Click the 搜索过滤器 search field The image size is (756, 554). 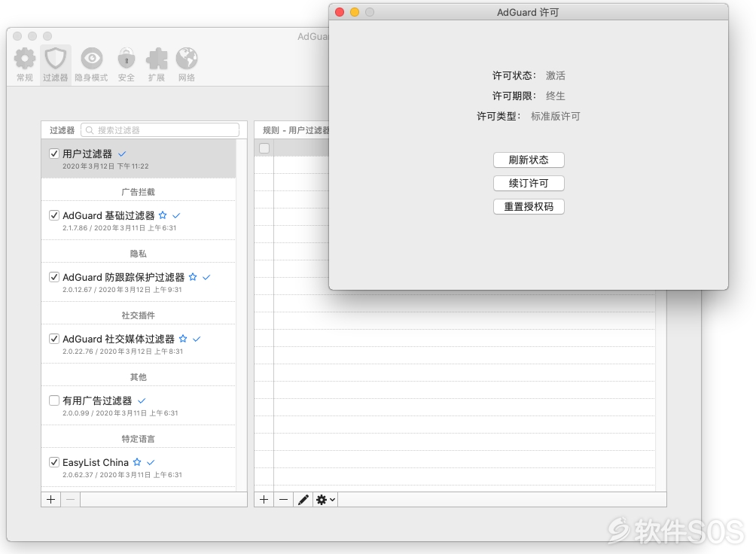160,130
